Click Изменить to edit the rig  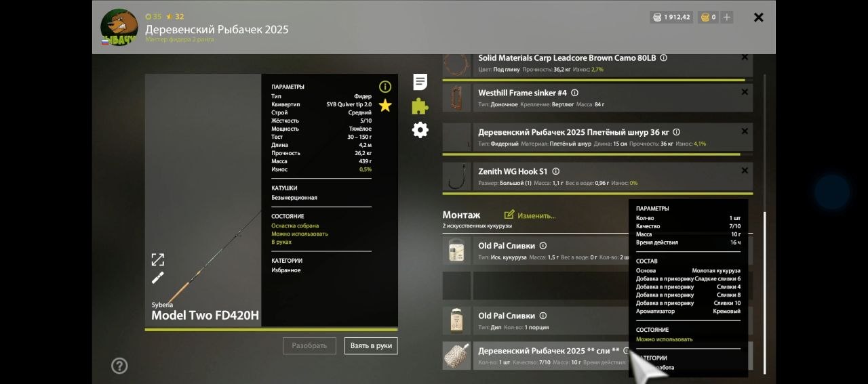(x=536, y=215)
